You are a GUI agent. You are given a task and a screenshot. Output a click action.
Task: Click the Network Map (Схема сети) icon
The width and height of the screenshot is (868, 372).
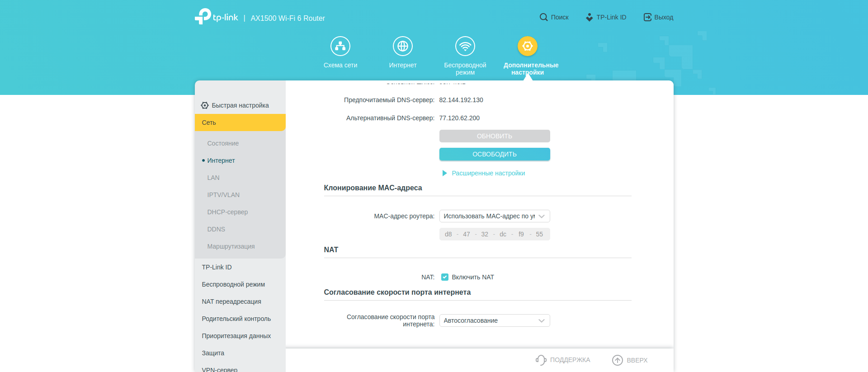[x=340, y=46]
